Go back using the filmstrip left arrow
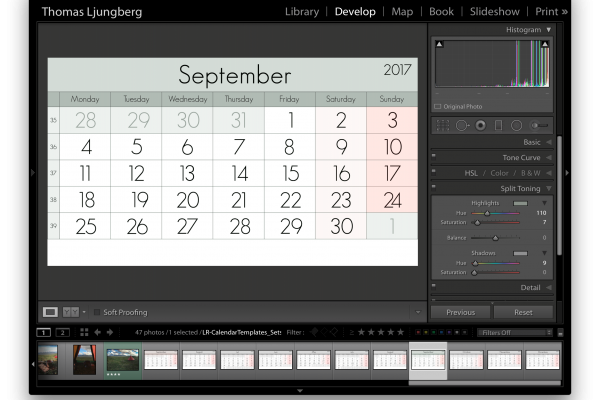Image resolution: width=600 pixels, height=400 pixels. click(98, 332)
